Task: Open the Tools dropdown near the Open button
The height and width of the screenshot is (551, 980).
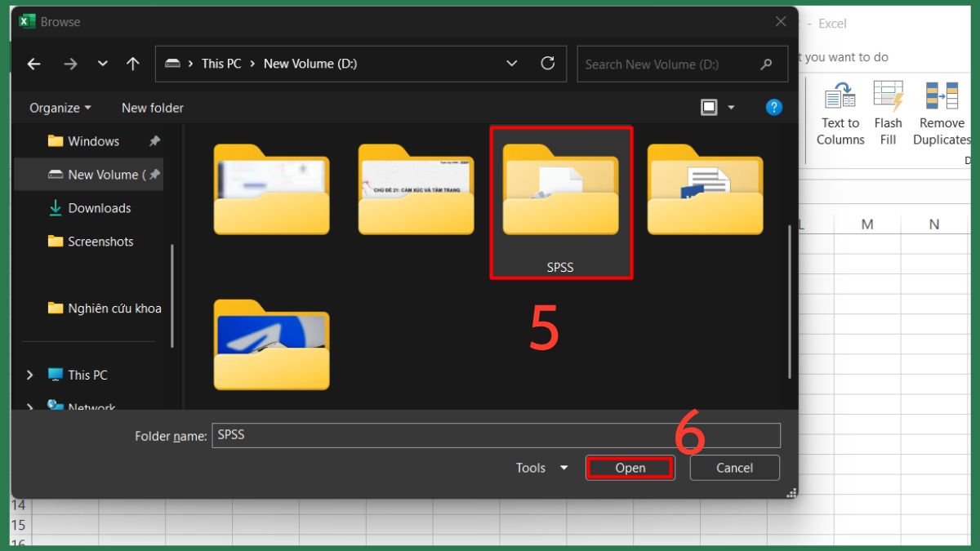Action: [x=541, y=468]
